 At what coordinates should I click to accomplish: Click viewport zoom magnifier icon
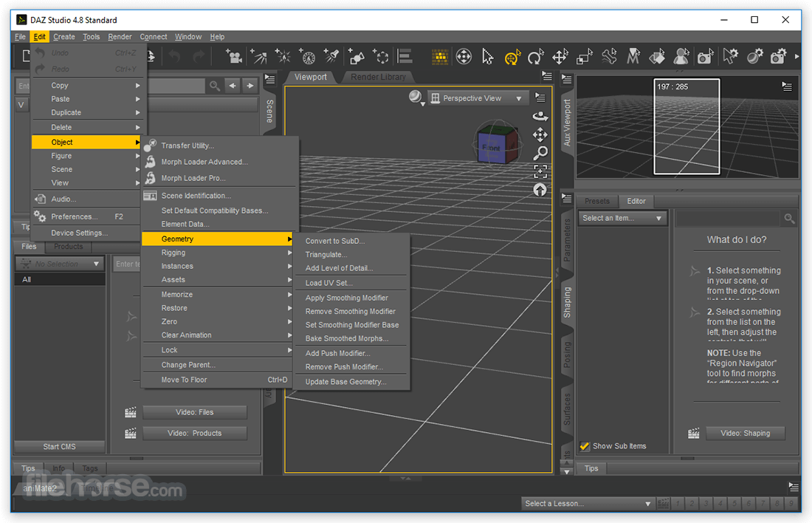pyautogui.click(x=540, y=153)
